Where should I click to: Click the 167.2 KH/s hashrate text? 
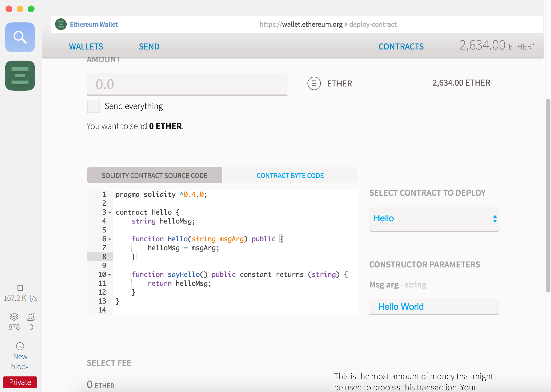click(x=20, y=298)
